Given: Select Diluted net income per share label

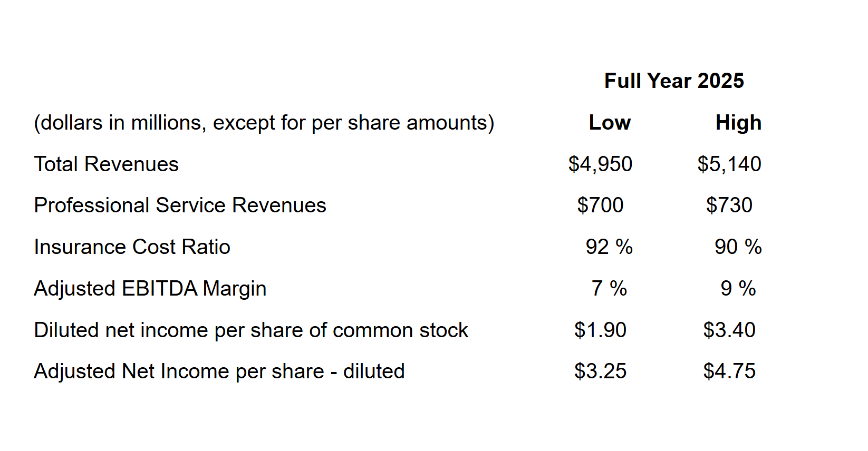Looking at the screenshot, I should point(251,330).
